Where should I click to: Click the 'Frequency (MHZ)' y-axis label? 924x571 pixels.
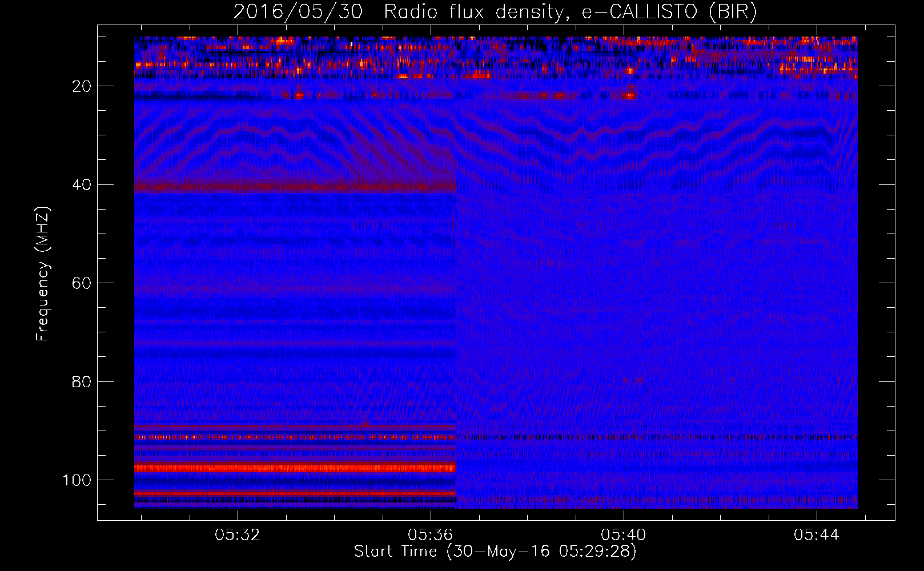43,274
